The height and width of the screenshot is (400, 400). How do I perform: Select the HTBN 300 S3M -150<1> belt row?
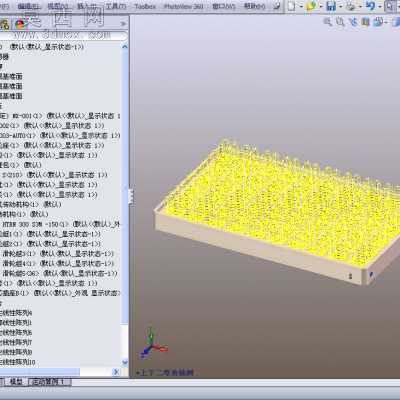tap(60, 224)
